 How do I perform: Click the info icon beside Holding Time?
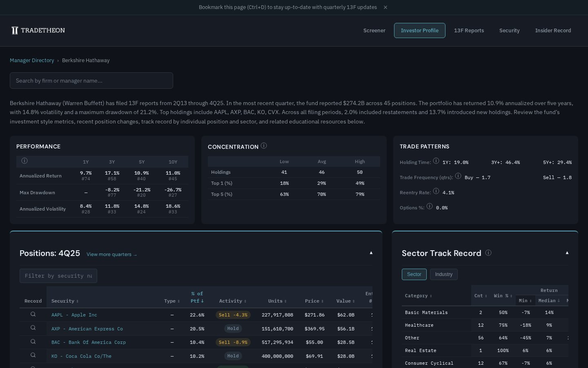[436, 161]
